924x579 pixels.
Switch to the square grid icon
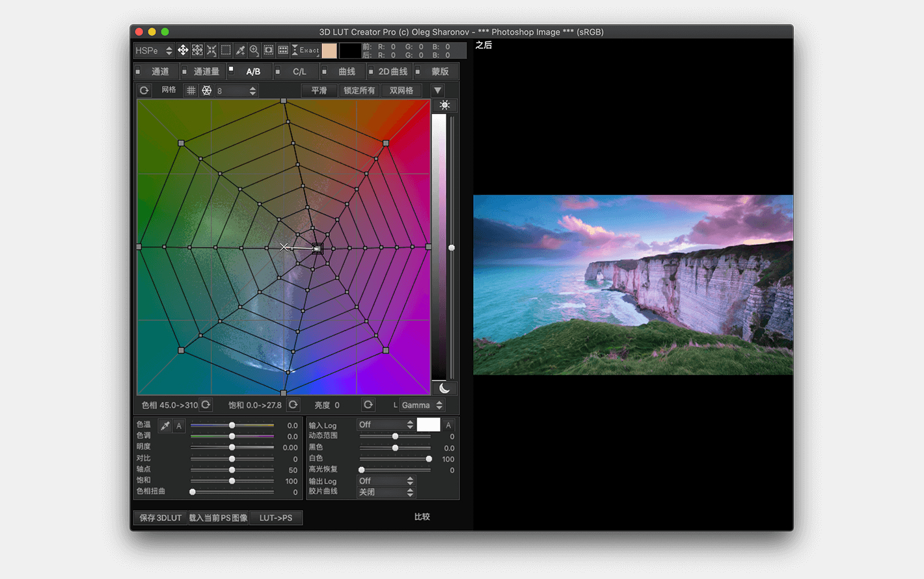[x=191, y=90]
